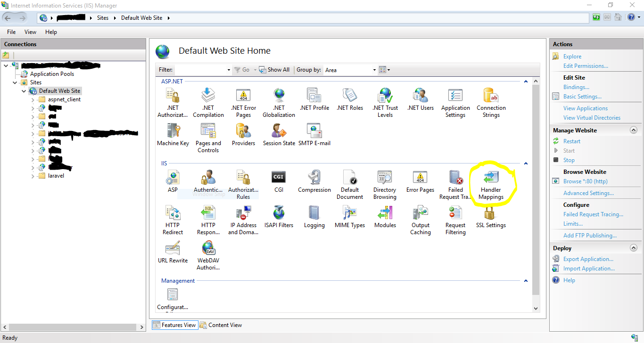Open .NET Error Pages
The height and width of the screenshot is (343, 644).
(243, 101)
